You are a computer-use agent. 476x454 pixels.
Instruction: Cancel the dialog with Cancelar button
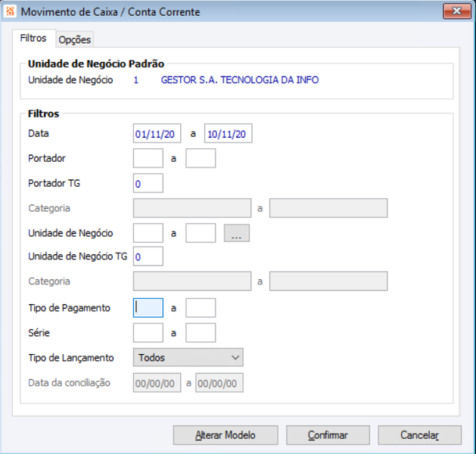click(419, 435)
